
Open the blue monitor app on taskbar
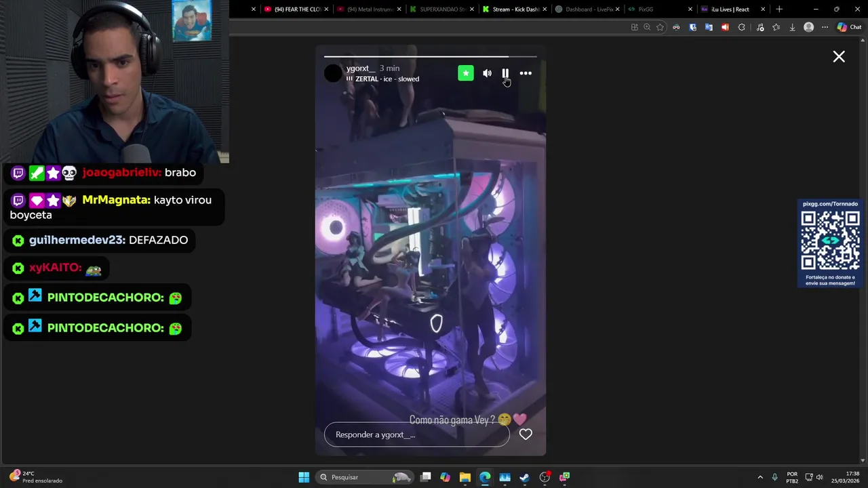click(505, 477)
